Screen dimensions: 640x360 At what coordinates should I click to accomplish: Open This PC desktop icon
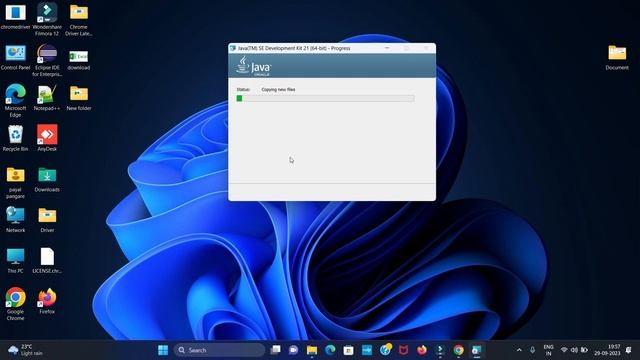pos(16,260)
